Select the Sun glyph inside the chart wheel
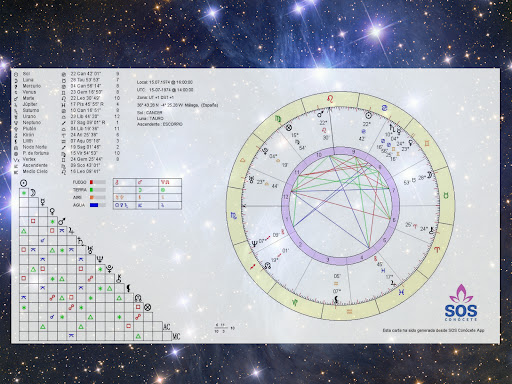The image size is (512, 384). pos(368,116)
